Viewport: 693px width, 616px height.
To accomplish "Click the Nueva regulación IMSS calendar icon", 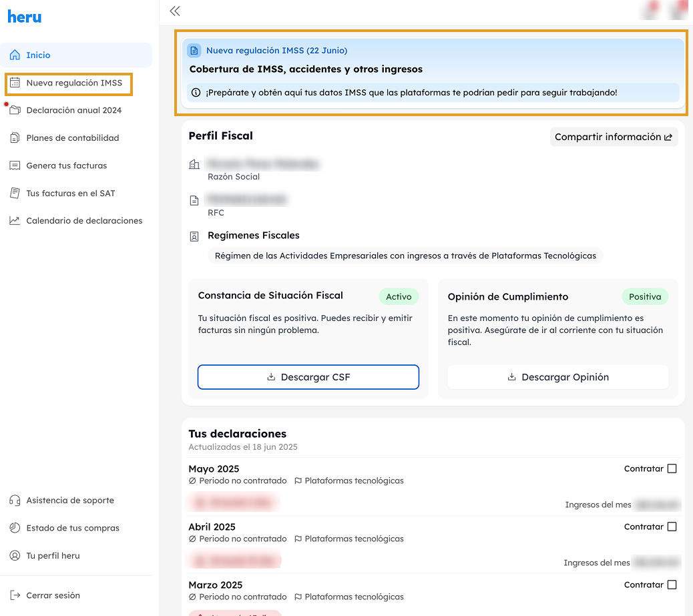I will (x=15, y=83).
